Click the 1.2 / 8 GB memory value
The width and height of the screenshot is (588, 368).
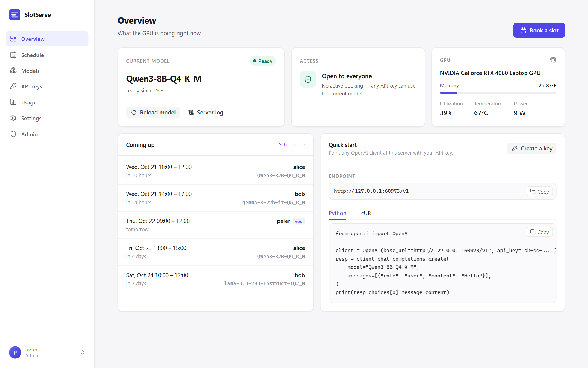(x=546, y=86)
